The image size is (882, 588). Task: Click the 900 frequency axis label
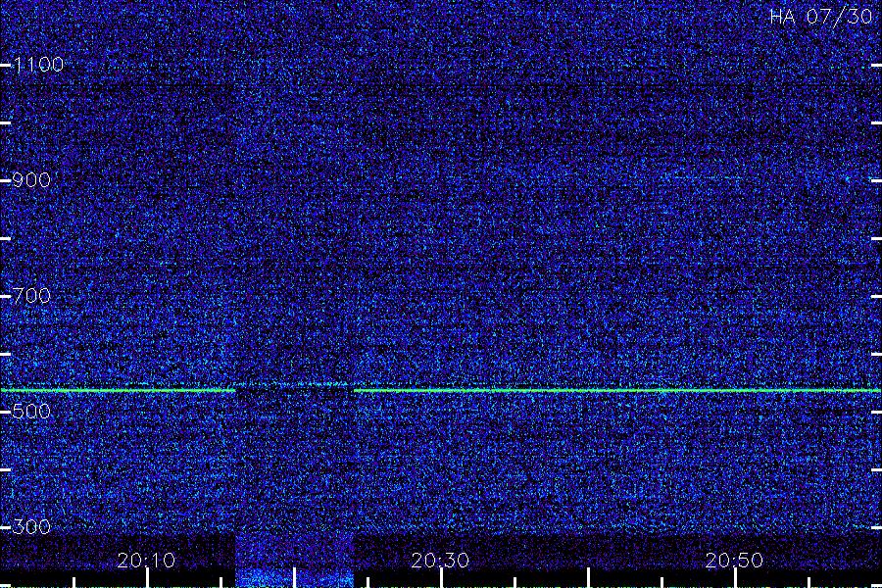pos(31,180)
